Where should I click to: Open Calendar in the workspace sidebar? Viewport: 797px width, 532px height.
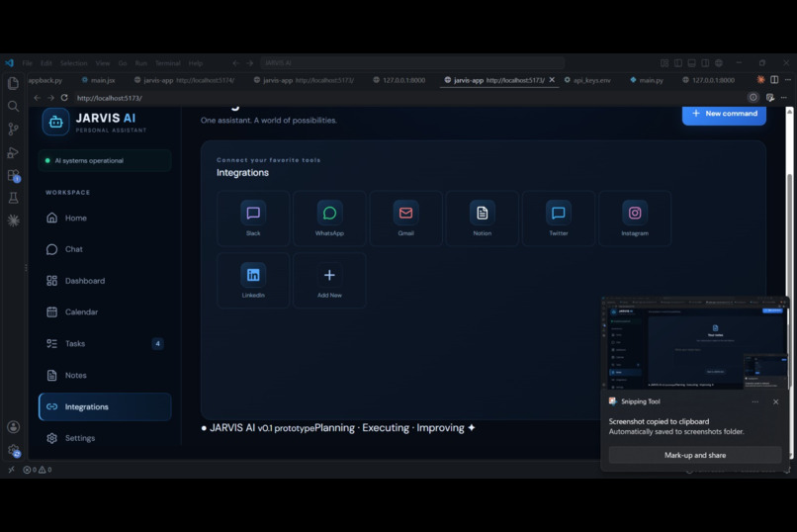point(105,312)
